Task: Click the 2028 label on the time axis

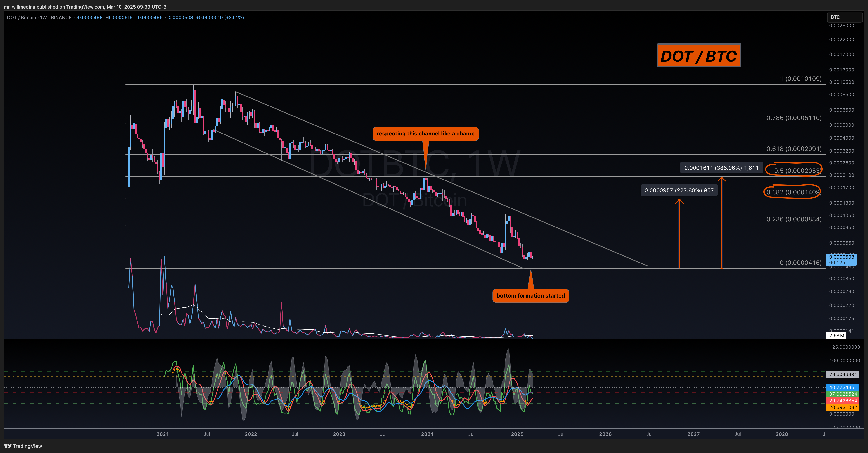Action: tap(782, 434)
